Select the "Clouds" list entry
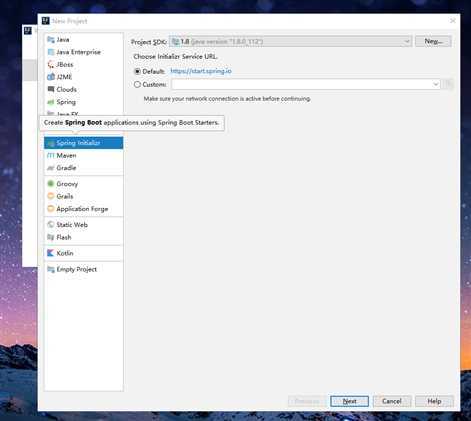Image resolution: width=471 pixels, height=421 pixels. coord(83,89)
